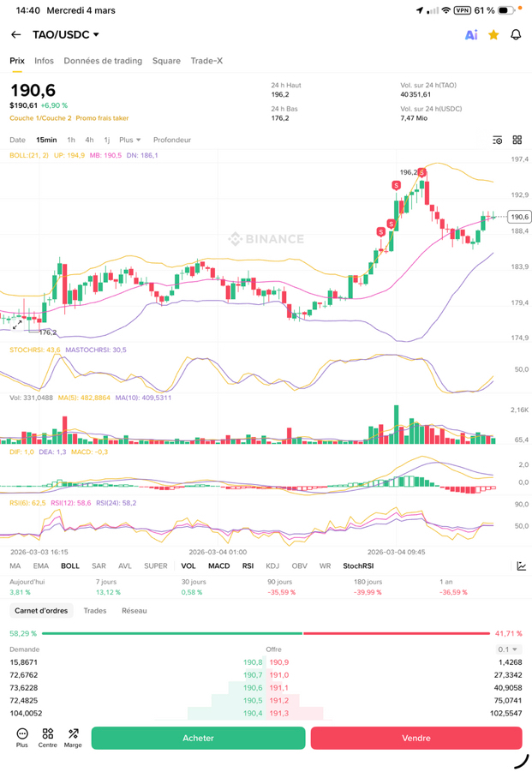Toggle the MACD indicator

(x=219, y=566)
